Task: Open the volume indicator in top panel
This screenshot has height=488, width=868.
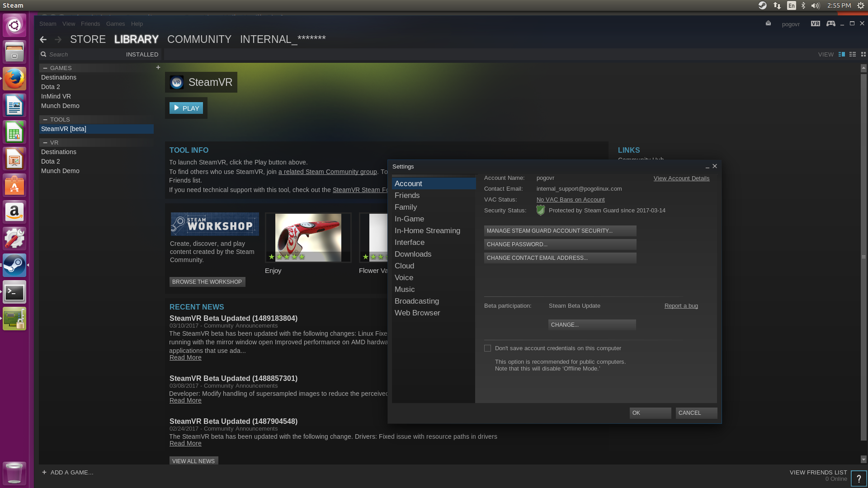Action: click(x=816, y=5)
